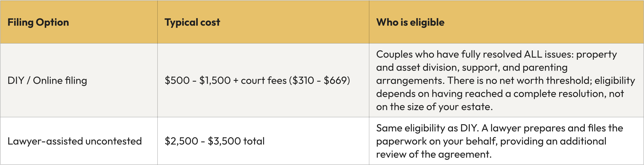Viewport: 644px width, 165px height.
Task: Click the word "arrangements" in DIY row
Action: 410,81
